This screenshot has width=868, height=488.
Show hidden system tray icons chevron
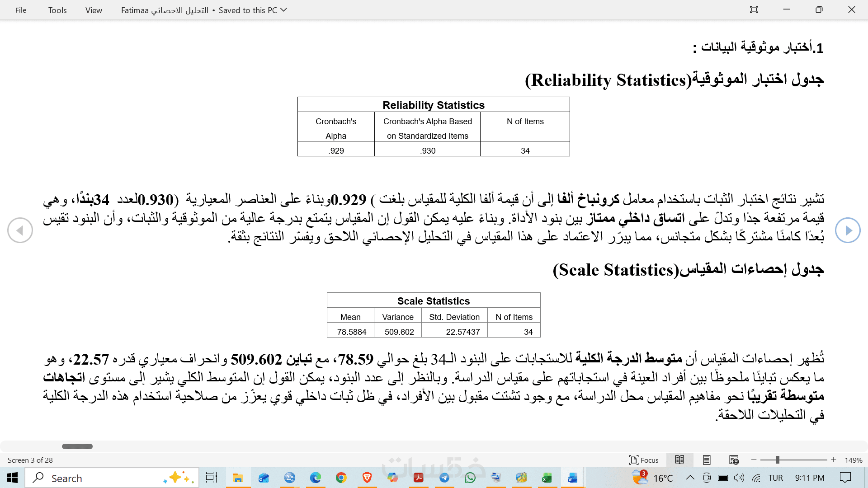(690, 478)
